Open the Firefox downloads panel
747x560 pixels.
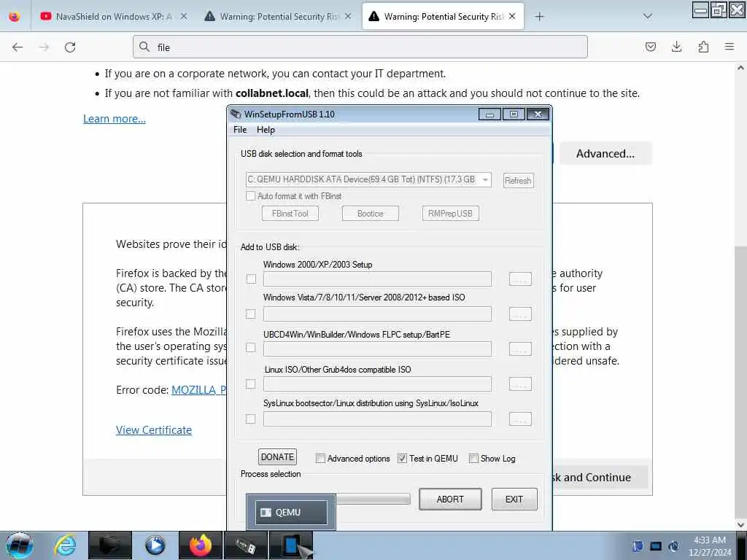point(676,47)
